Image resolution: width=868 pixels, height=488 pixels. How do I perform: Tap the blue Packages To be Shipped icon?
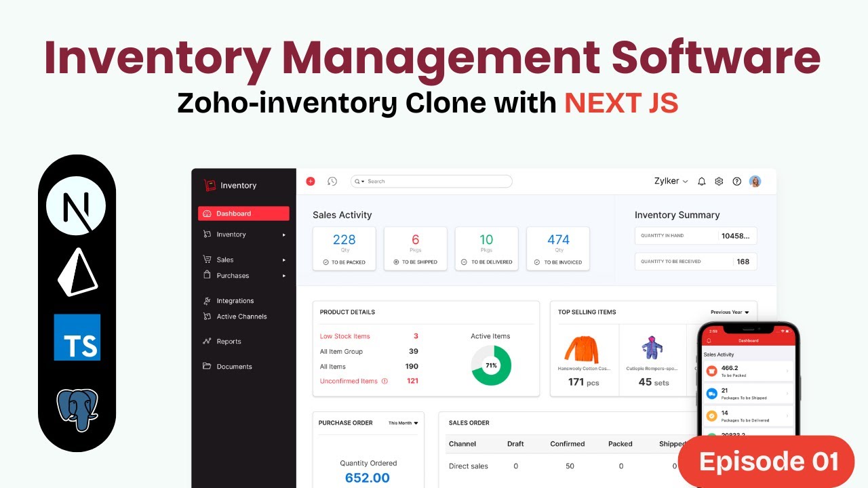[x=711, y=393]
